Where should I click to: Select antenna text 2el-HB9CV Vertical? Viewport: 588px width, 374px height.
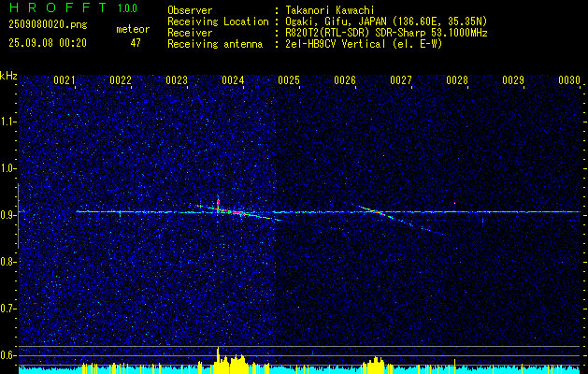(336, 44)
